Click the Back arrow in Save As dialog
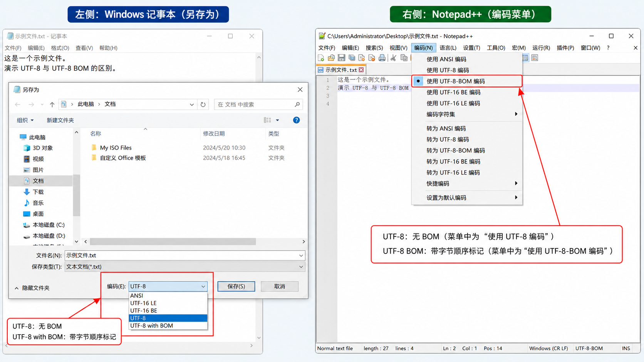This screenshot has height=362, width=644. (18, 104)
